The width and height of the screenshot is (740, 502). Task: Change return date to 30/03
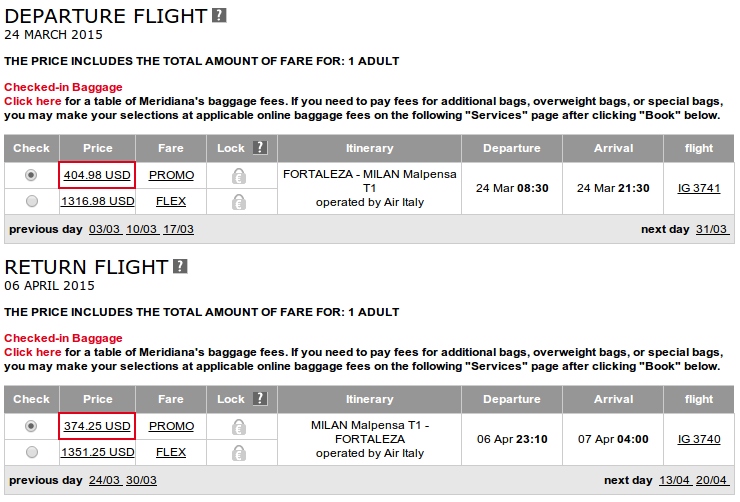tap(141, 480)
